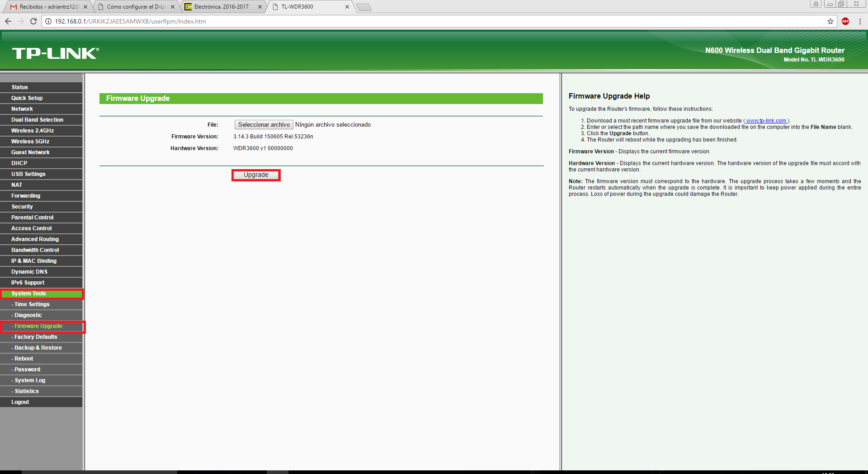This screenshot has width=868, height=474.
Task: Open the System Log submenu
Action: point(41,380)
